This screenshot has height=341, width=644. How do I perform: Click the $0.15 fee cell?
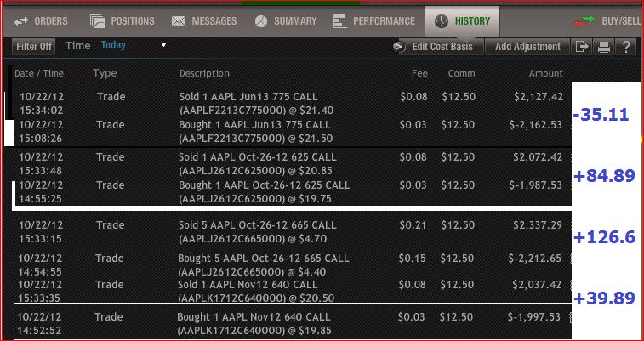(412, 259)
